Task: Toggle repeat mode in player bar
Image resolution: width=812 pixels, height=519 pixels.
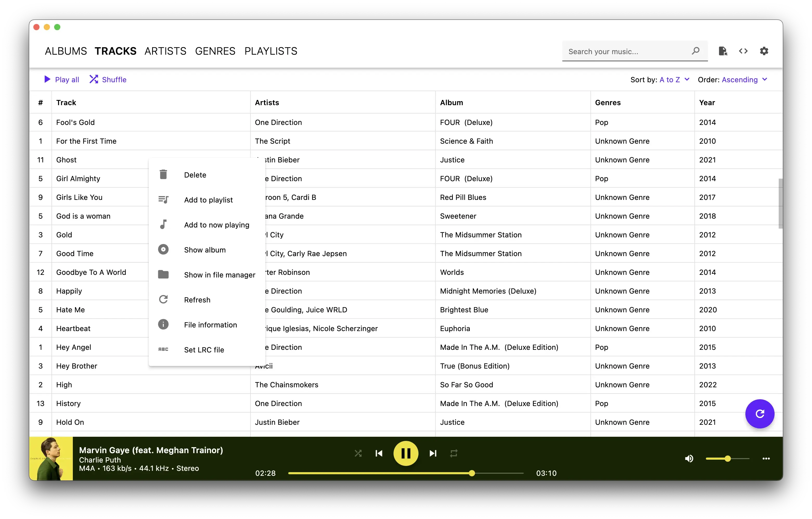Action: click(x=454, y=453)
